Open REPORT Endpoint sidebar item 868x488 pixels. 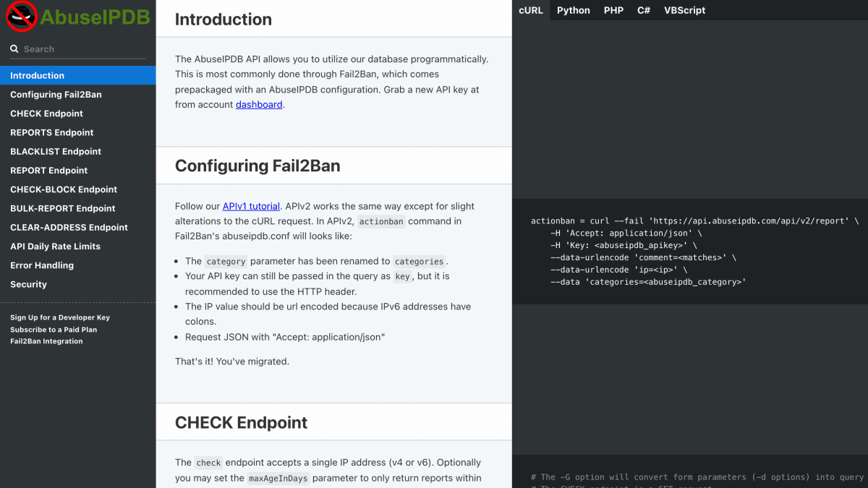point(77,171)
